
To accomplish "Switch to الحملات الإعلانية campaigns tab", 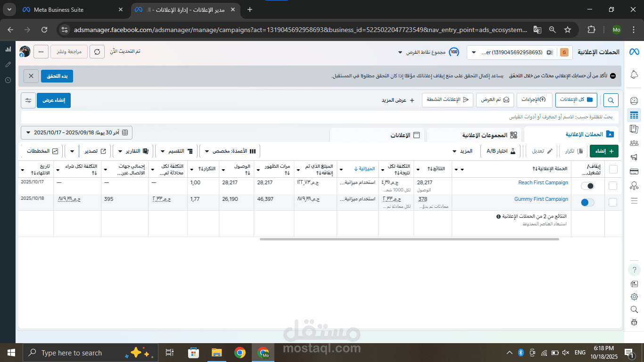I will (571, 134).
